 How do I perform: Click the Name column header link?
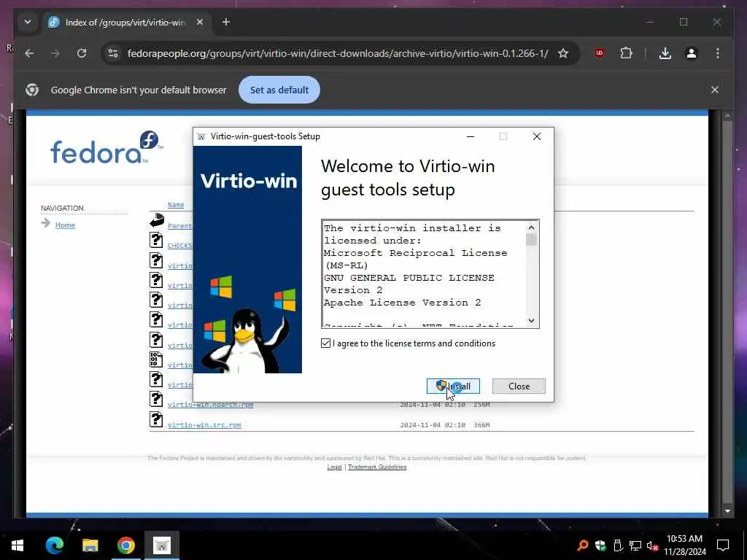coord(176,205)
